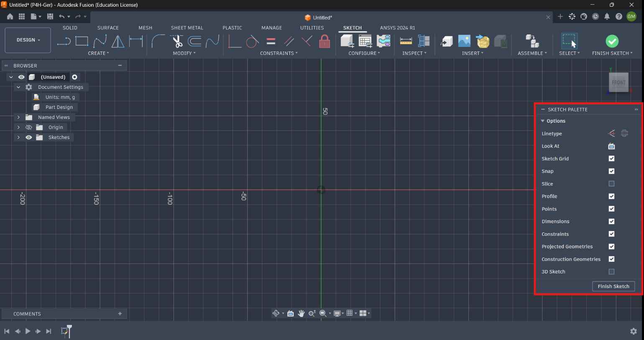Apply the Equal constraint
The width and height of the screenshot is (644, 340).
click(271, 41)
